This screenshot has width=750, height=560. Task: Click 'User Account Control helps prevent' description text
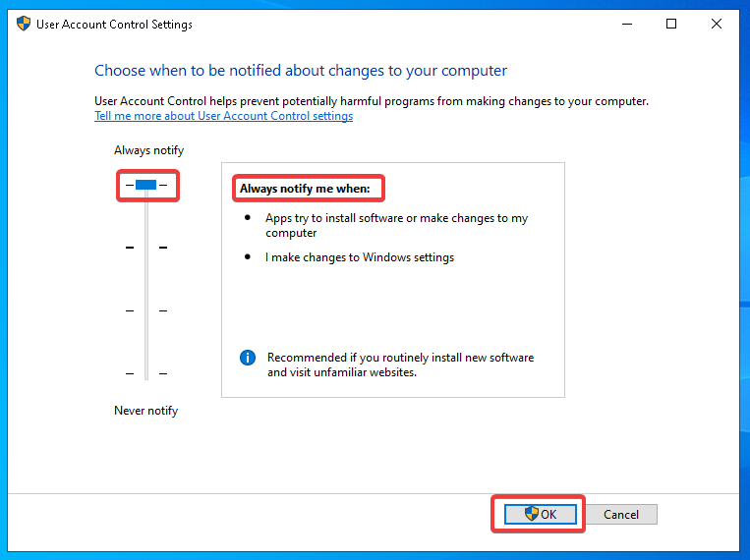pyautogui.click(x=372, y=101)
